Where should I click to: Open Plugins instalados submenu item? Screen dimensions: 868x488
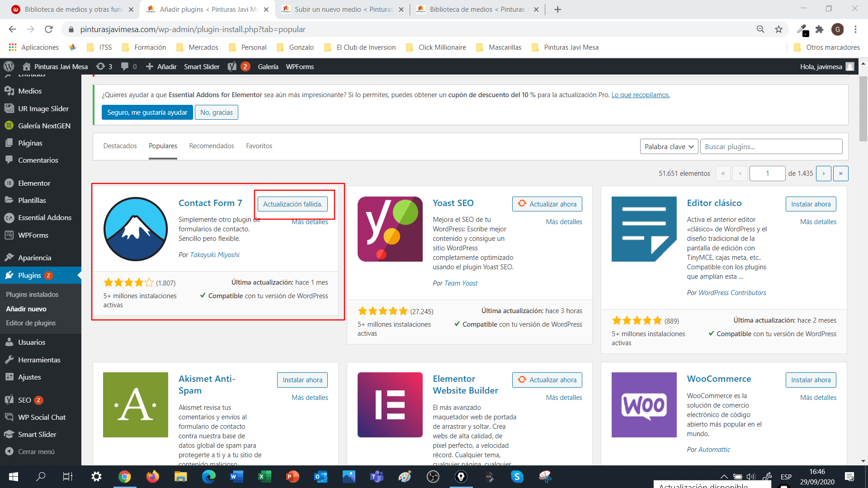32,294
